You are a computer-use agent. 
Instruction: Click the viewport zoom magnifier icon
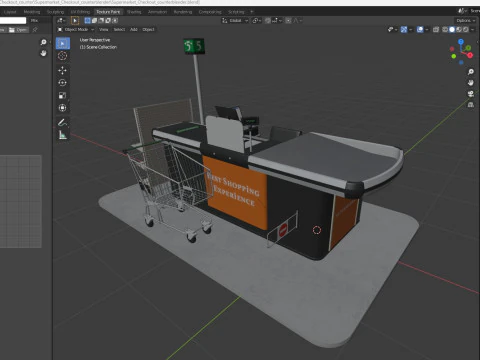tap(471, 72)
